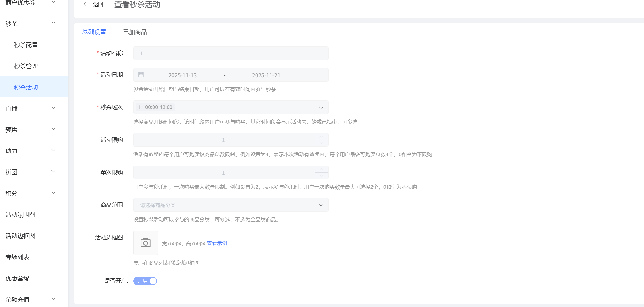644x307 pixels.
Task: Click the 活动名称 input field
Action: (x=231, y=53)
